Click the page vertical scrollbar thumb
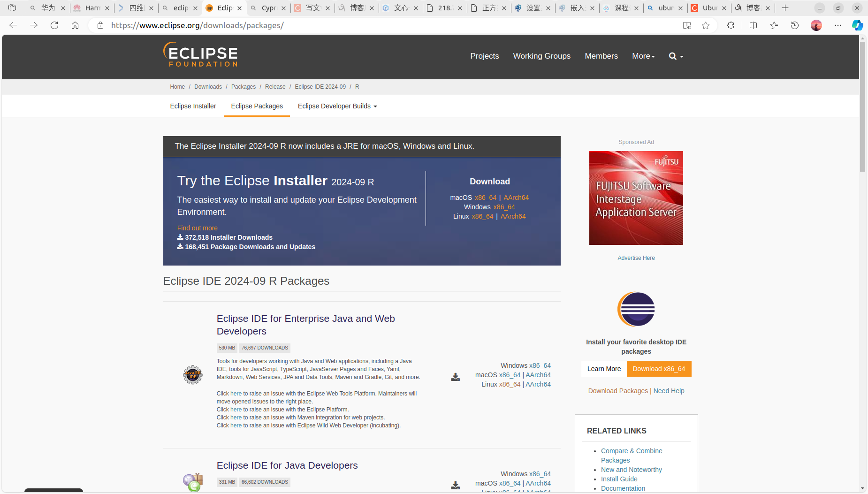868x494 pixels. pyautogui.click(x=862, y=107)
